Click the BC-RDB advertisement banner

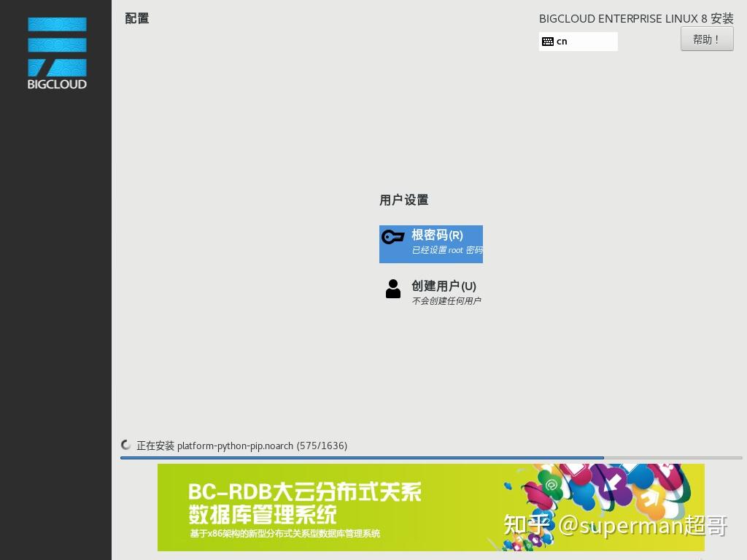(431, 507)
